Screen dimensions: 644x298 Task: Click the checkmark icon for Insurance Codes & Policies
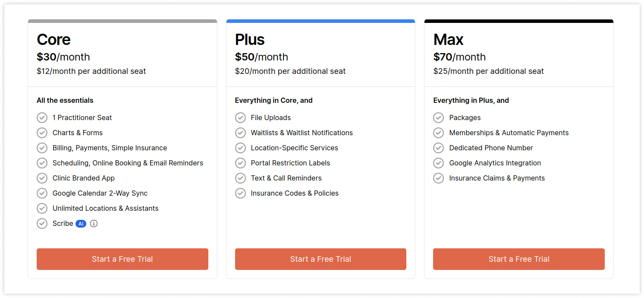tap(240, 193)
